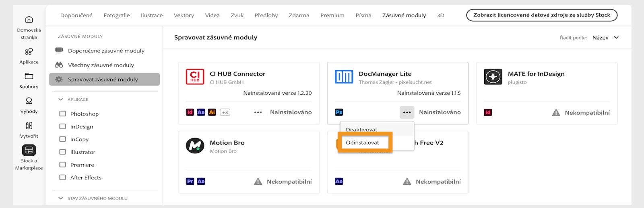Screen dimensions: 644x208
Task: Switch to Zásuvné moduly tab
Action: (x=404, y=15)
